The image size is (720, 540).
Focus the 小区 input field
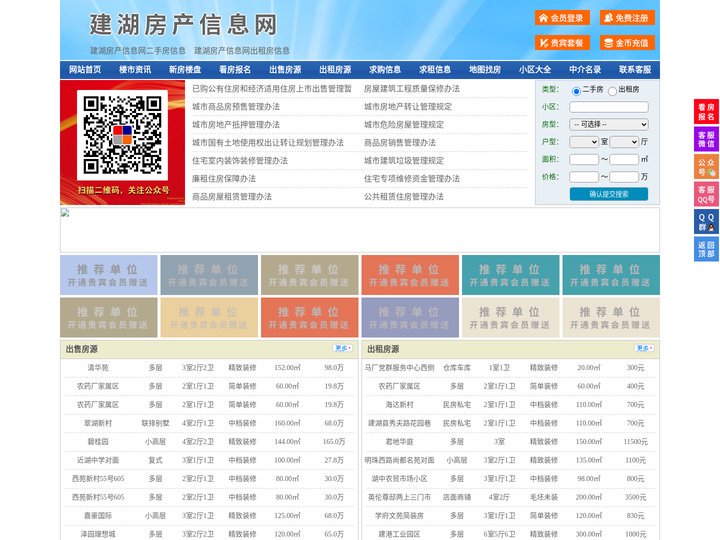(609, 107)
